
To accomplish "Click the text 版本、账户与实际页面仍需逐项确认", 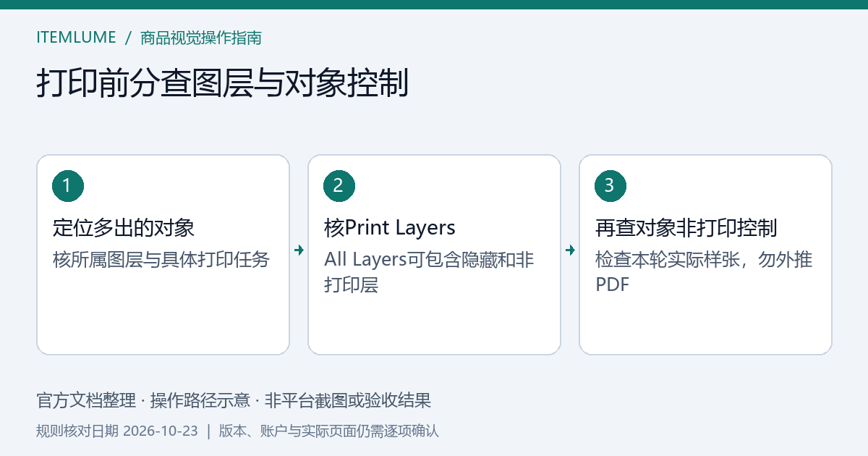I will 329,431.
